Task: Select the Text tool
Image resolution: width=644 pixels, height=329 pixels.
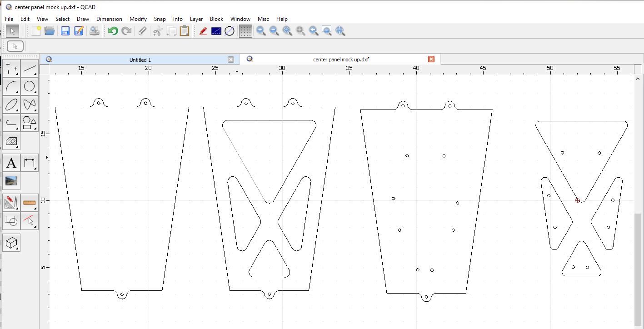Action: click(x=11, y=163)
